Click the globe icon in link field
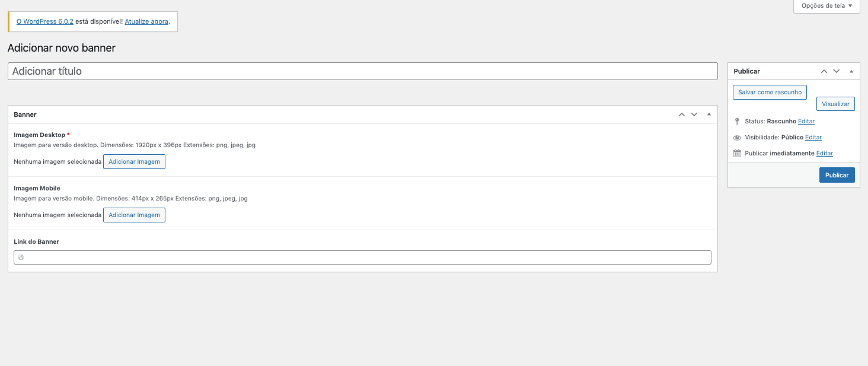 coord(21,257)
